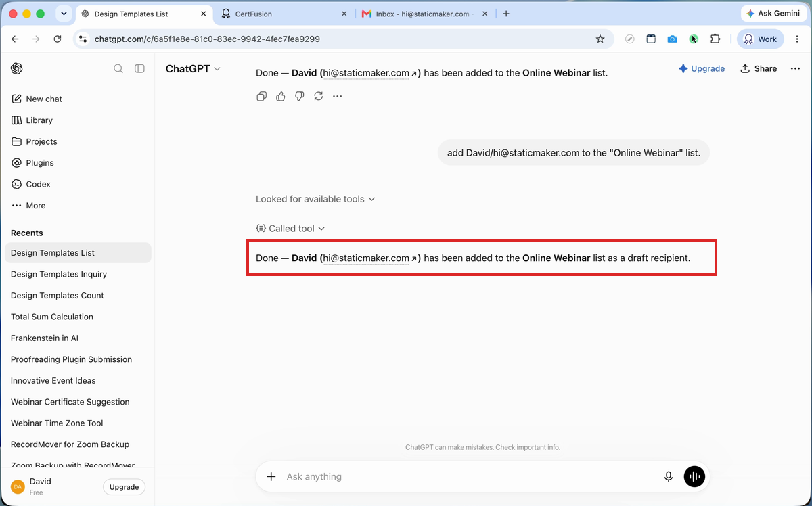Open the tab search dropdown arrow
The height and width of the screenshot is (506, 812).
(64, 14)
